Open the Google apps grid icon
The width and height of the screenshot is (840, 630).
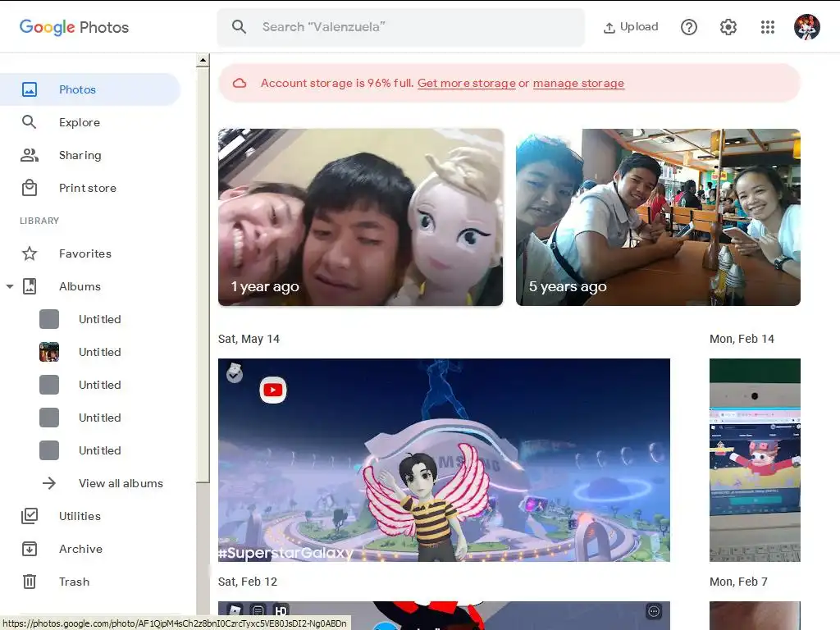pos(768,27)
